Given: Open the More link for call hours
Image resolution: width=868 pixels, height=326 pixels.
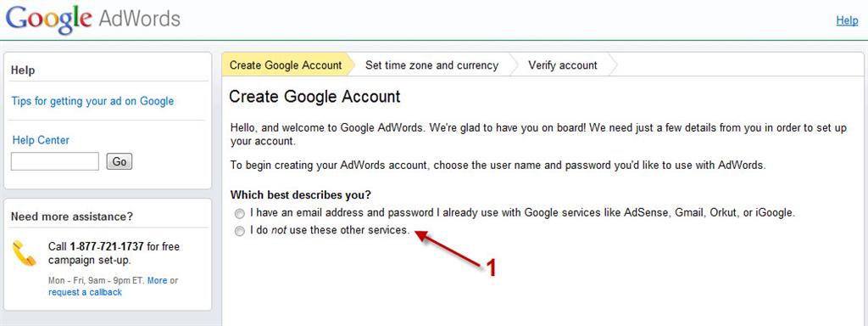Looking at the screenshot, I should (157, 280).
